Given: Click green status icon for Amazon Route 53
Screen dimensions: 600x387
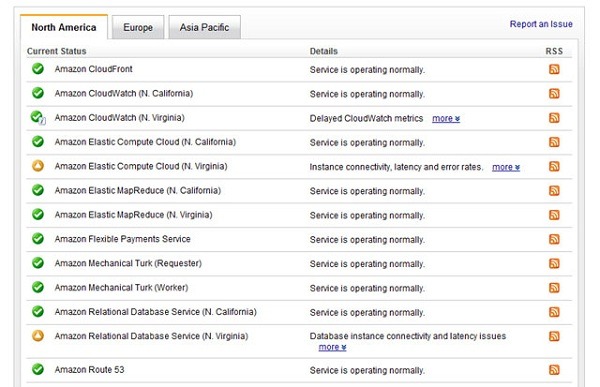Looking at the screenshot, I should point(38,369).
